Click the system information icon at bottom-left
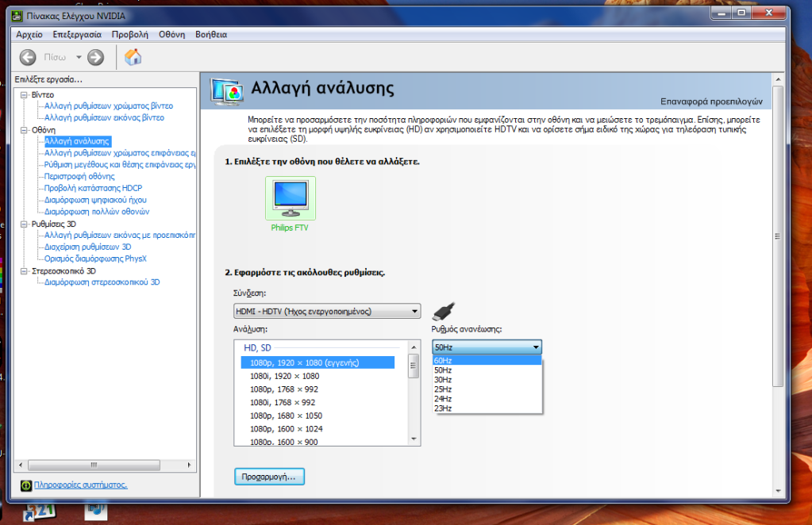The height and width of the screenshot is (525, 812). pyautogui.click(x=26, y=485)
